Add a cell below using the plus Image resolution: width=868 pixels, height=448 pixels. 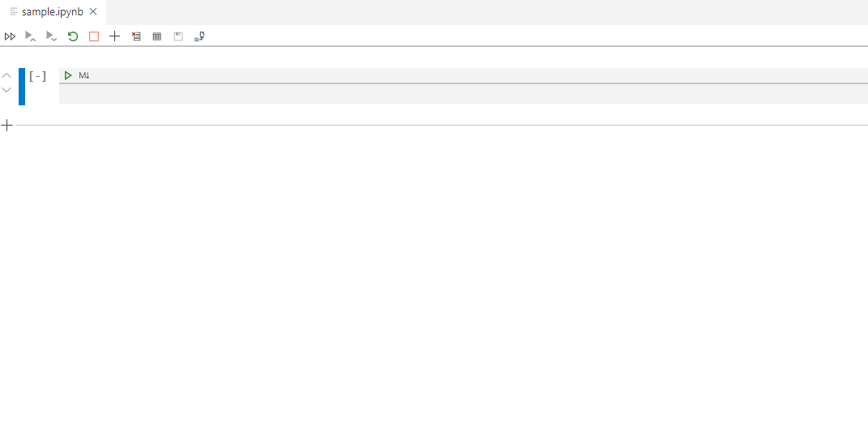(6, 126)
